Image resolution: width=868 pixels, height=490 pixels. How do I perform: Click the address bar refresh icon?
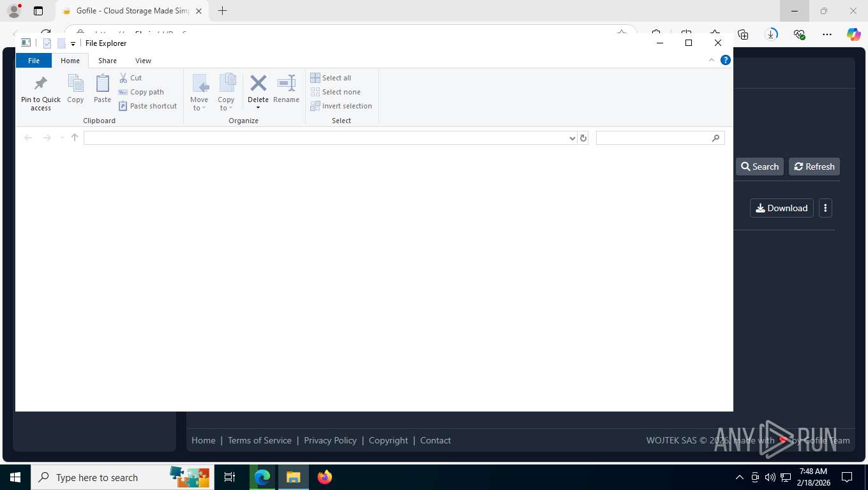click(583, 138)
